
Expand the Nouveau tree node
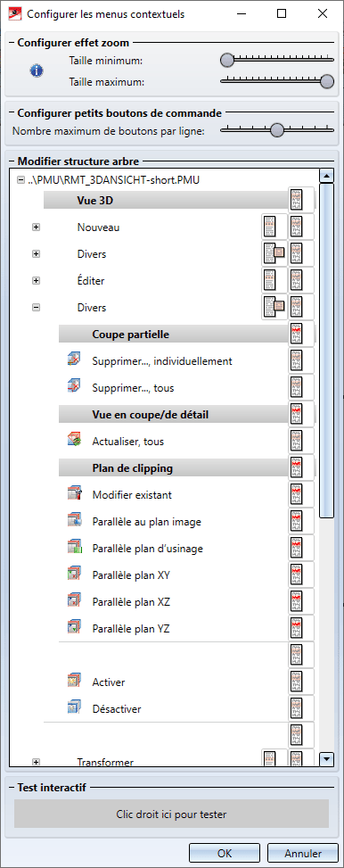(x=36, y=227)
